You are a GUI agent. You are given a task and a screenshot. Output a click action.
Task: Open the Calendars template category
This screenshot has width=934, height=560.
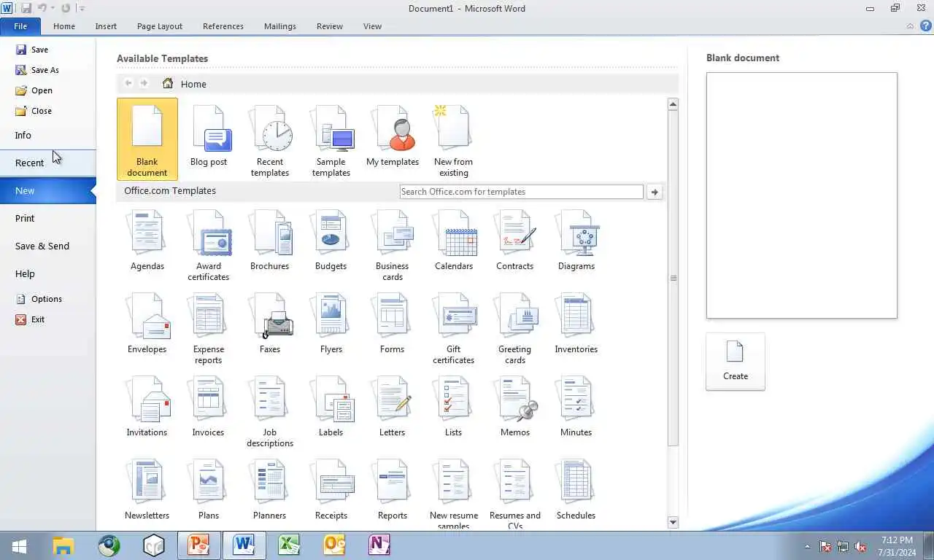click(454, 241)
